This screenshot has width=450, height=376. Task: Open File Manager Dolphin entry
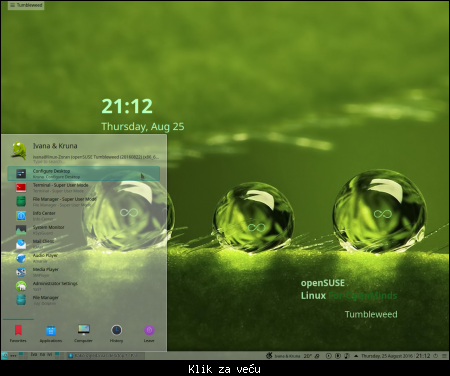click(x=84, y=300)
